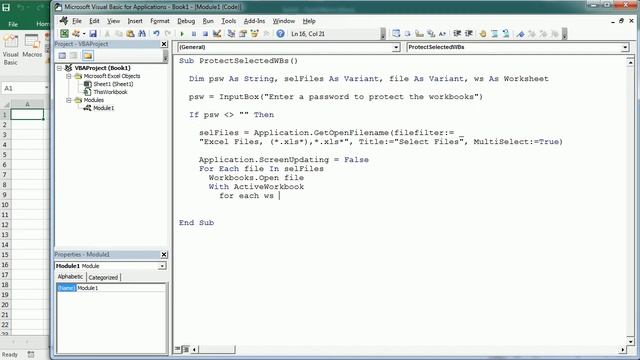The width and height of the screenshot is (640, 360).
Task: Collapse the Microsoft Excel Objects folder
Action: [69, 76]
